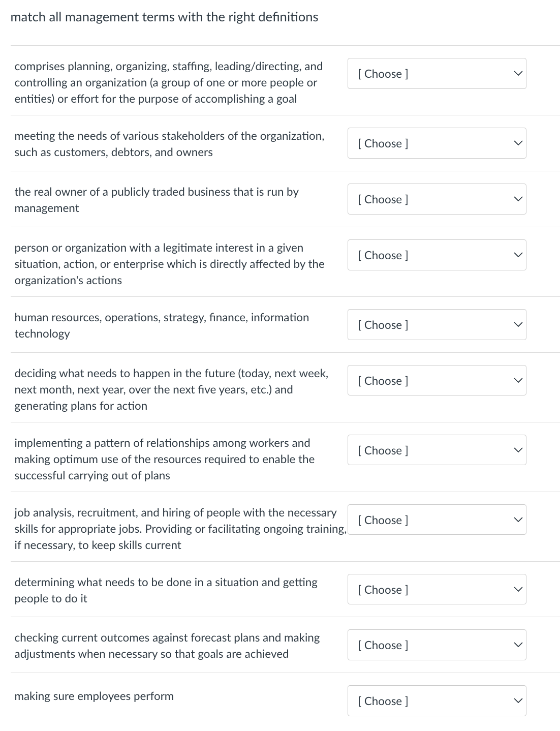Open the dropdown for 'deciding what needs to happen' definition
Viewport: 560px width, 731px height.
point(437,381)
